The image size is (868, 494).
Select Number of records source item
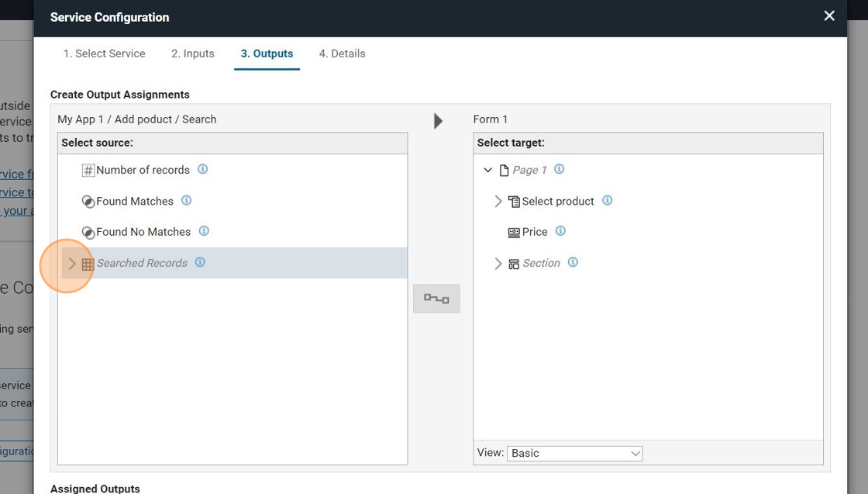pos(143,170)
